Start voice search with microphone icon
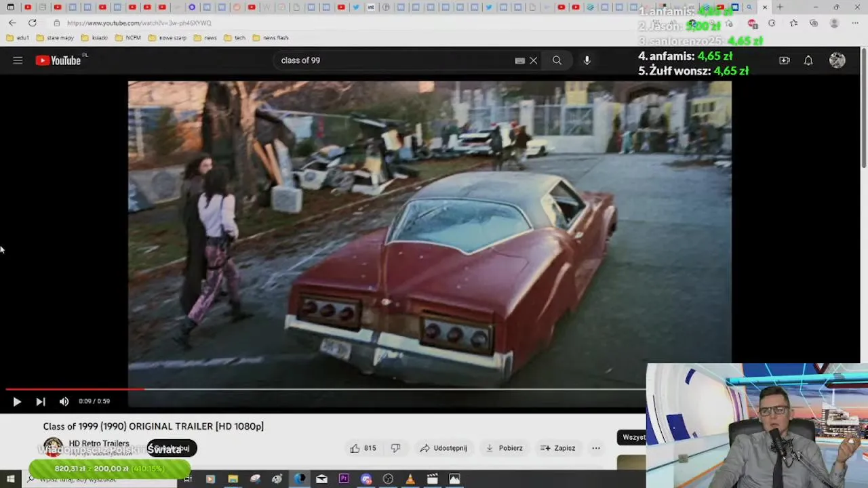This screenshot has height=488, width=868. tap(587, 60)
